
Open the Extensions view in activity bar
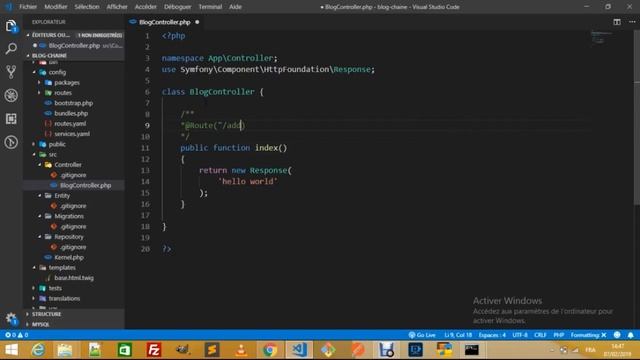tap(11, 119)
